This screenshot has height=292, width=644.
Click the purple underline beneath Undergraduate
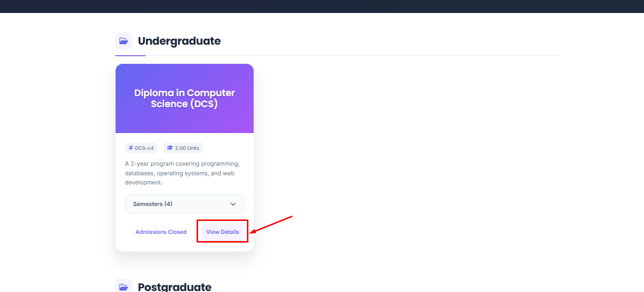[130, 56]
